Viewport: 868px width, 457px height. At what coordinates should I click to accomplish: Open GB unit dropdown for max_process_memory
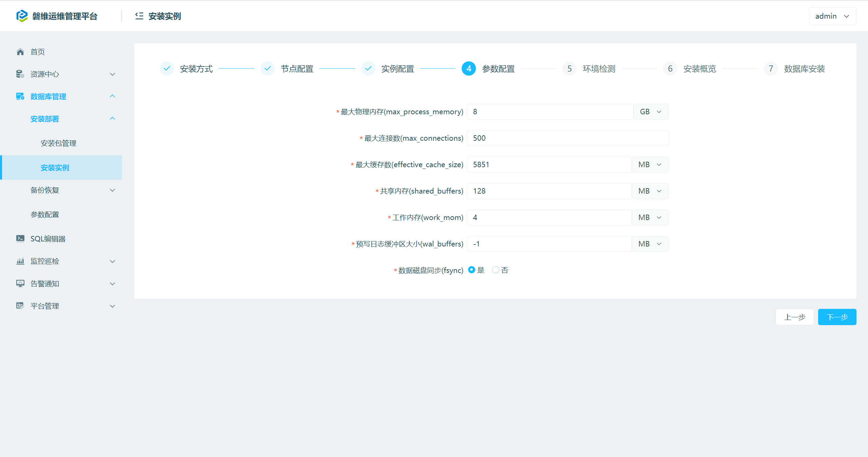[x=651, y=112]
